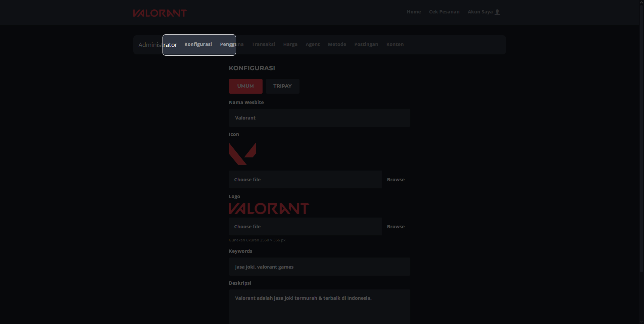Select the Agent menu item

313,44
